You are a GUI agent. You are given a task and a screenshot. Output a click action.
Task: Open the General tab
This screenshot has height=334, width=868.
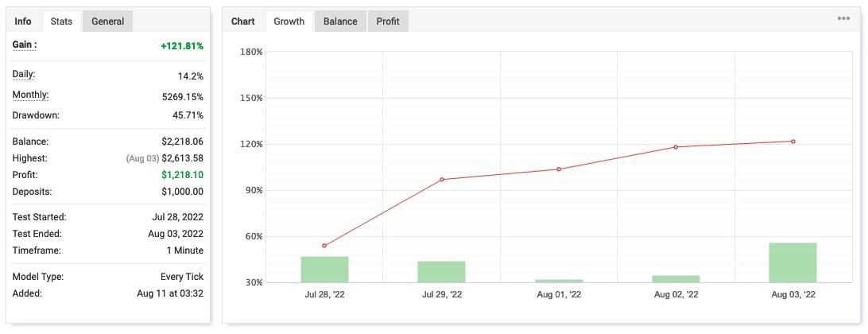point(108,21)
